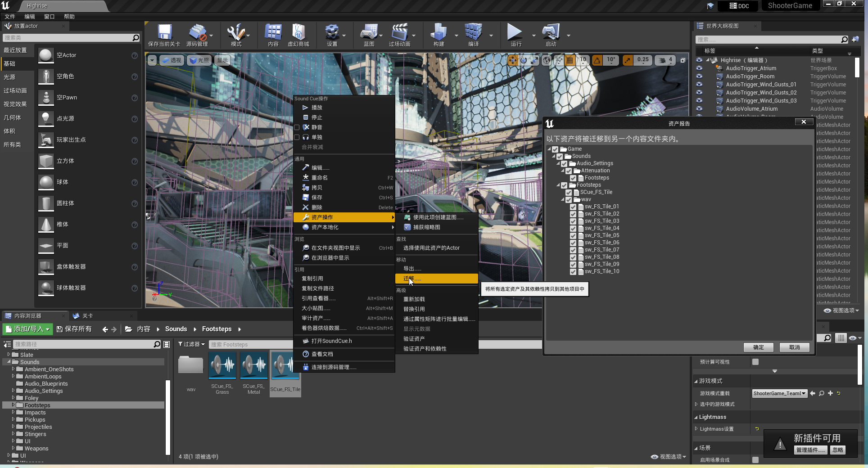Screen dimensions: 868x468
Task: Expand the Weapons folder in content tree
Action: click(x=13, y=448)
